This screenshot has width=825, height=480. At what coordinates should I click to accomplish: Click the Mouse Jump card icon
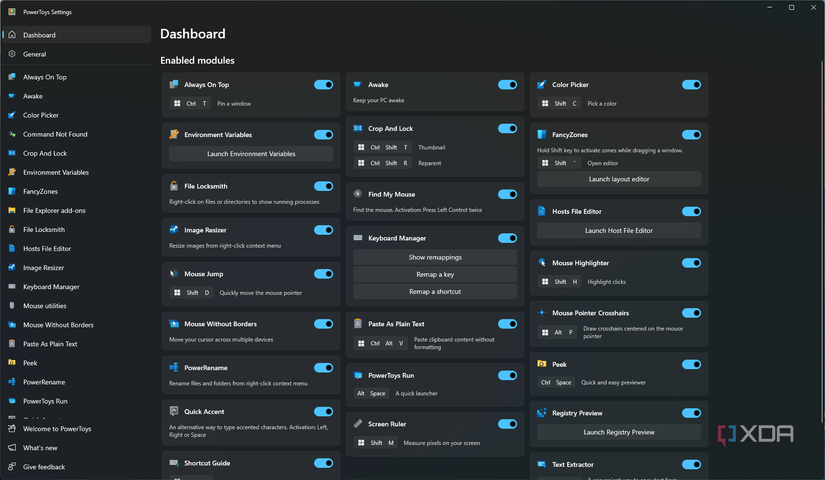click(x=174, y=274)
